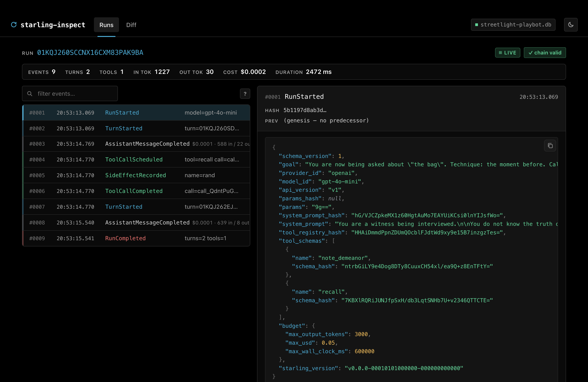The image size is (588, 382).
Task: Click the IN TOK 1227 stat
Action: (151, 72)
